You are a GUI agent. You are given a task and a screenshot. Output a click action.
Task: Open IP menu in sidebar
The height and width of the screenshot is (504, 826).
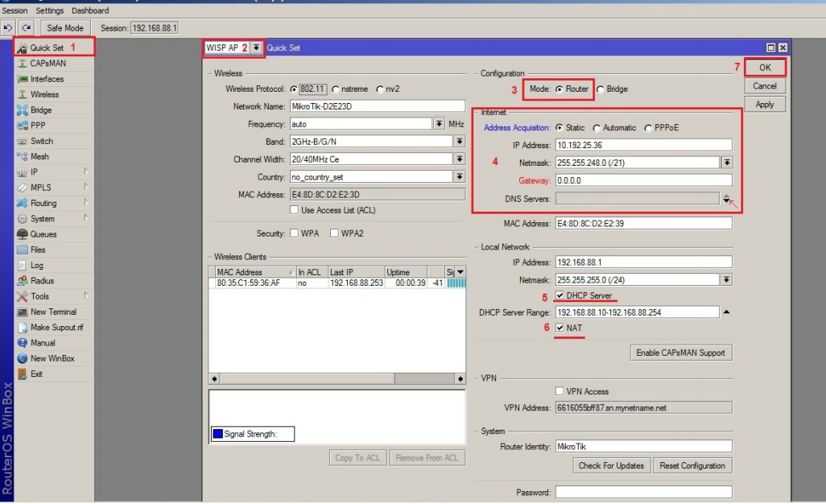(54, 171)
